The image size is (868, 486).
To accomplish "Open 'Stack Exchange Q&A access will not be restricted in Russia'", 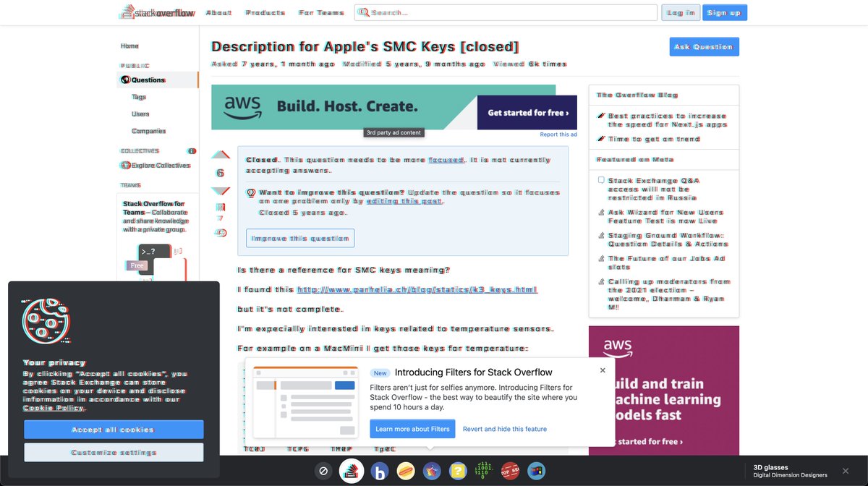I will (x=654, y=189).
